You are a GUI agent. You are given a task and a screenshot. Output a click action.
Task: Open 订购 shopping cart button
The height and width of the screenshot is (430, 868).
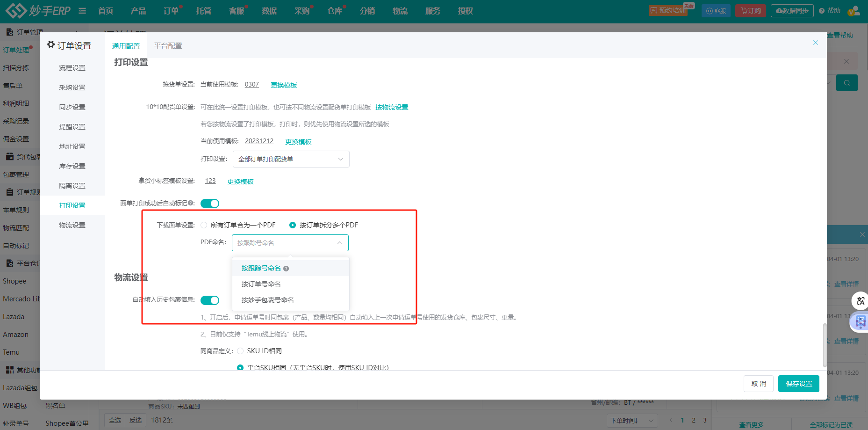[751, 11]
